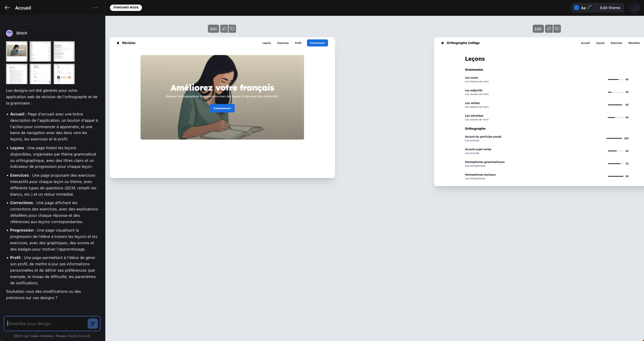The width and height of the screenshot is (644, 341).
Task: Click the Commencer button on hero image
Action: (222, 108)
